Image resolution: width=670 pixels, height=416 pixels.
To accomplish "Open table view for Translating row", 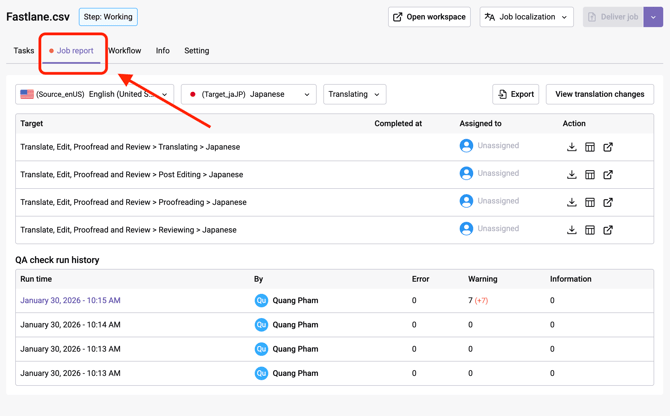I will [590, 147].
